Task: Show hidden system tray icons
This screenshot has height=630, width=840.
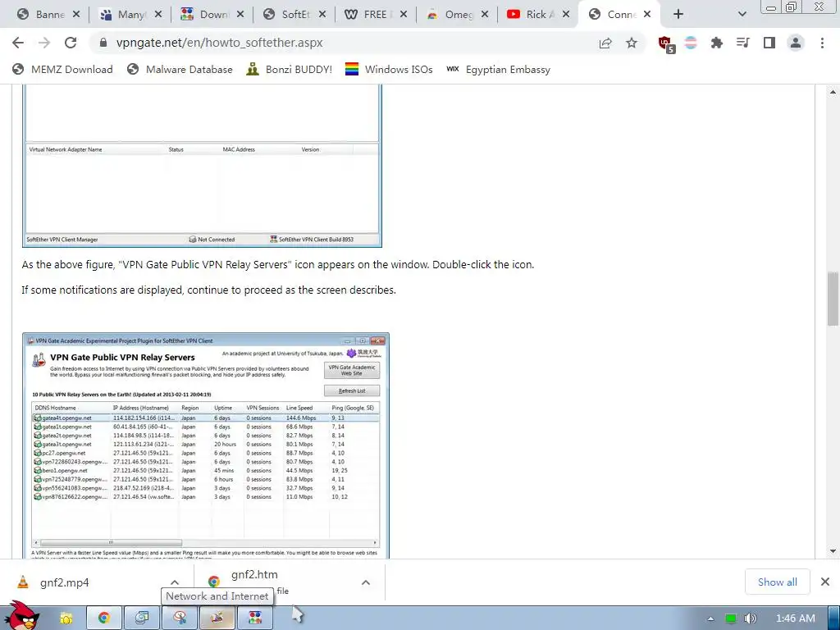Action: coord(710,619)
